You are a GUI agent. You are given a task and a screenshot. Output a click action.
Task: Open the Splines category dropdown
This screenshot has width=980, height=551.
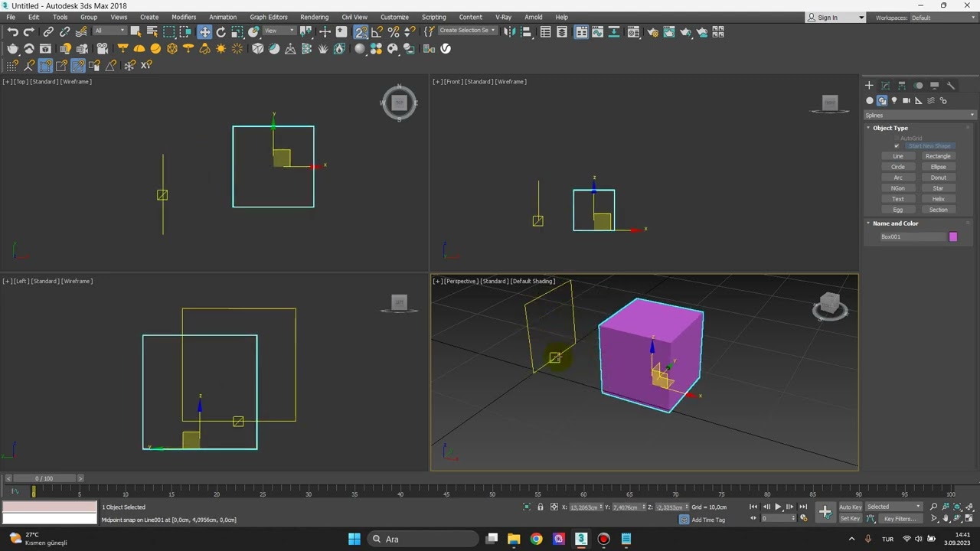pos(920,115)
